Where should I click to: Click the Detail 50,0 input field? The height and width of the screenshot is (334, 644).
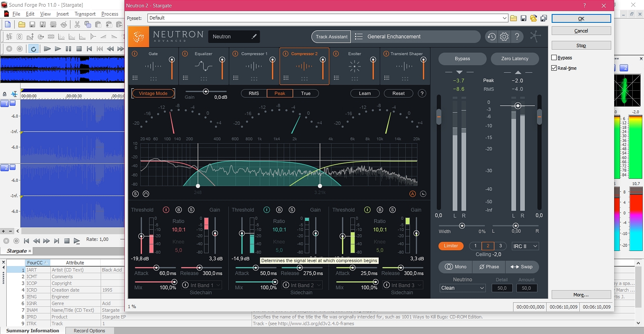pyautogui.click(x=502, y=288)
